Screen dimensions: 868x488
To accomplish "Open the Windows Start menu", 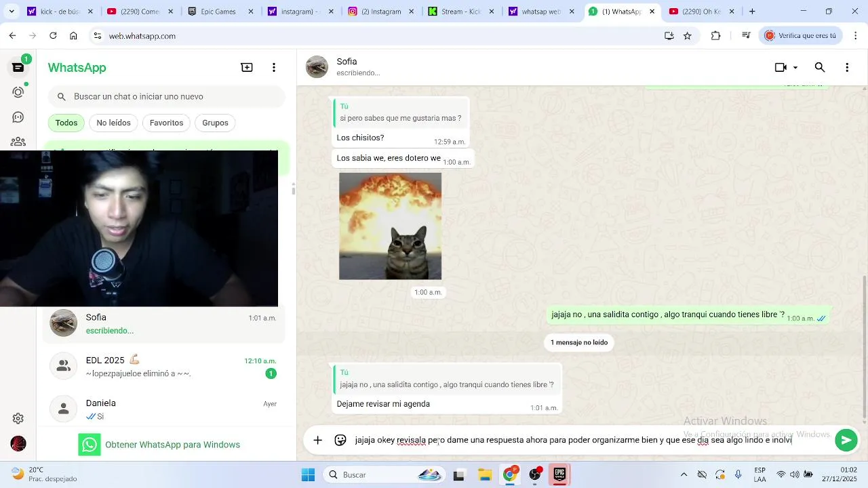I will 308,474.
